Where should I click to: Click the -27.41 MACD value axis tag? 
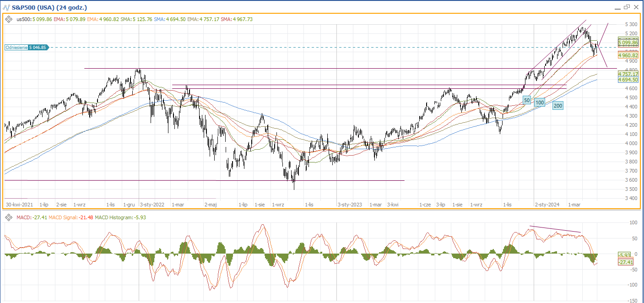click(x=625, y=262)
